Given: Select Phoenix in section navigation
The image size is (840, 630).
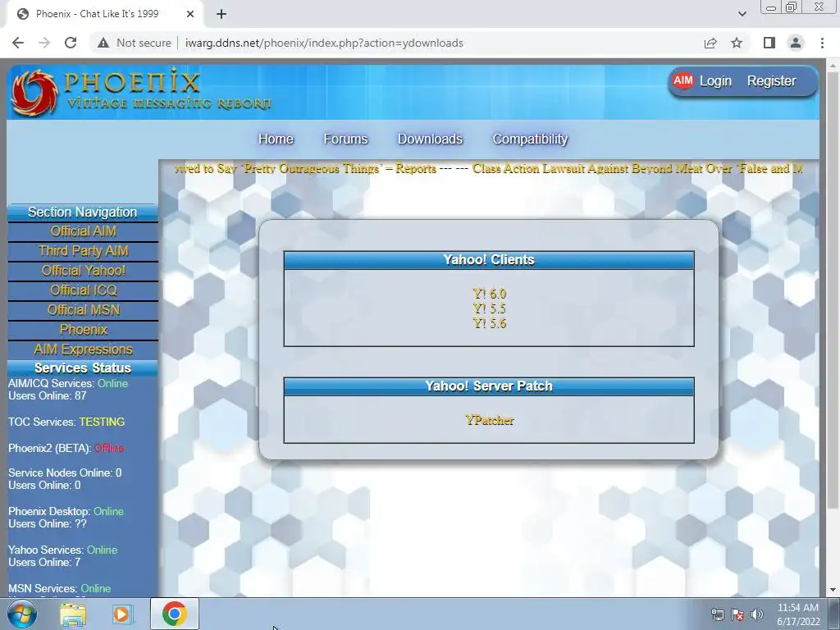Looking at the screenshot, I should point(83,330).
